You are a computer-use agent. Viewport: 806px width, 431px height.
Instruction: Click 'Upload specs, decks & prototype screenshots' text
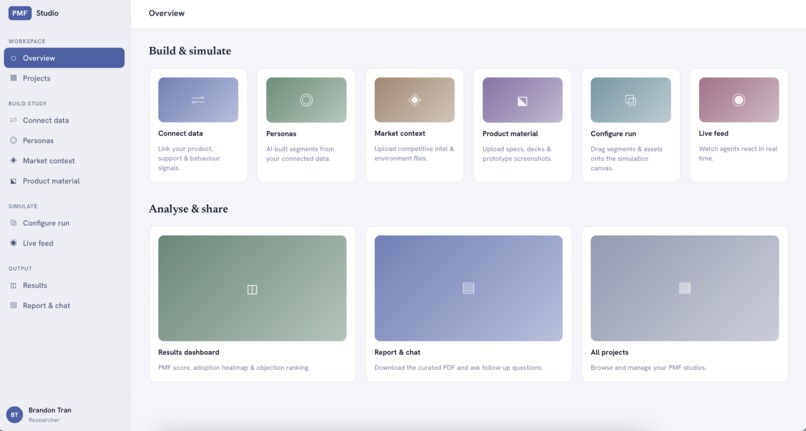point(517,154)
